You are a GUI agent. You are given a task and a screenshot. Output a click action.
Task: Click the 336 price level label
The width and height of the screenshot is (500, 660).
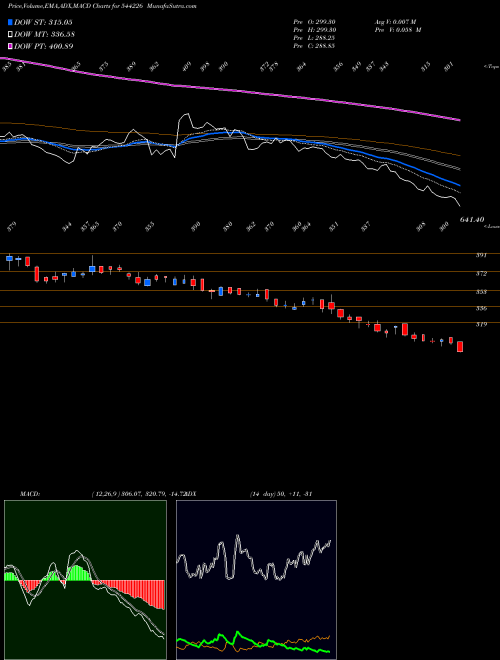pyautogui.click(x=481, y=308)
